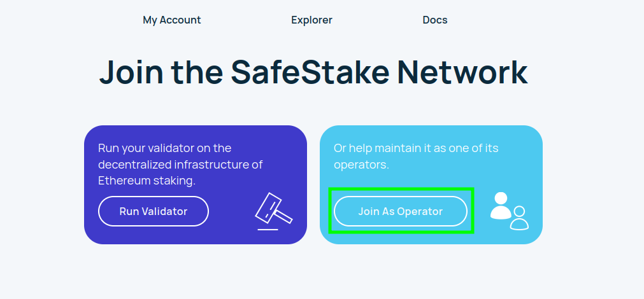644x299 pixels.
Task: Open the My Account page
Action: [172, 20]
